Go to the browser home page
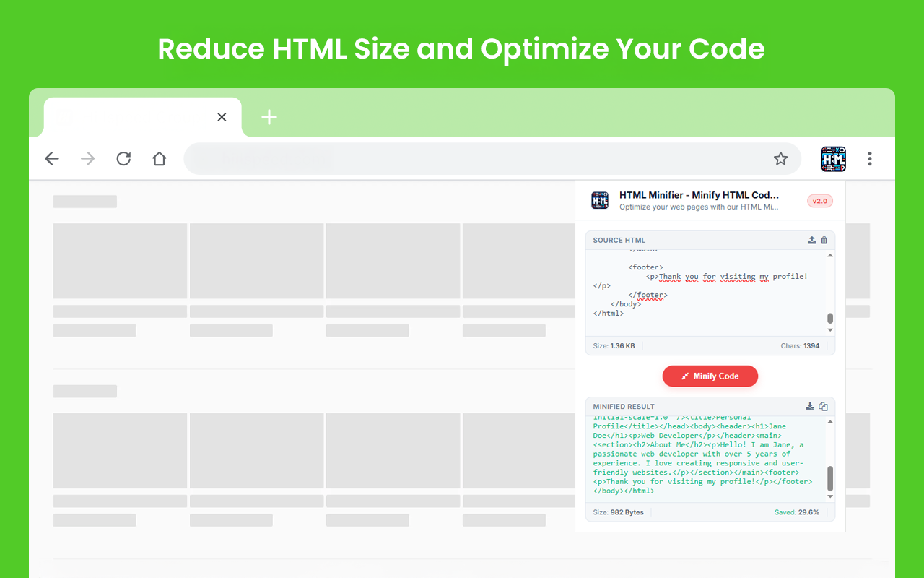The width and height of the screenshot is (924, 578). pyautogui.click(x=160, y=159)
